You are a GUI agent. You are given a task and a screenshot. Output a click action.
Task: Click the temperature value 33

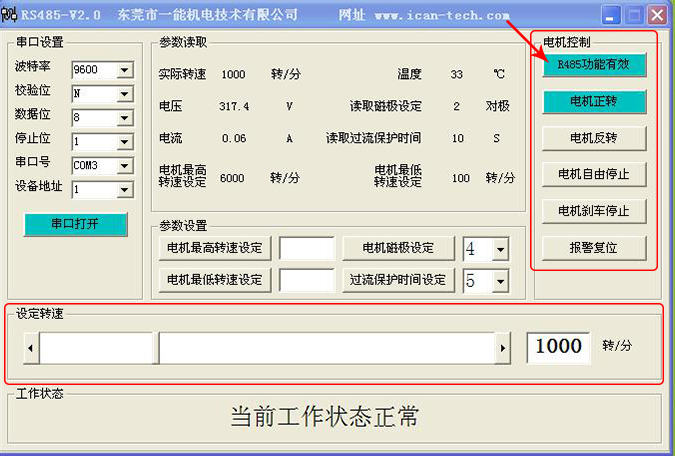[x=457, y=74]
